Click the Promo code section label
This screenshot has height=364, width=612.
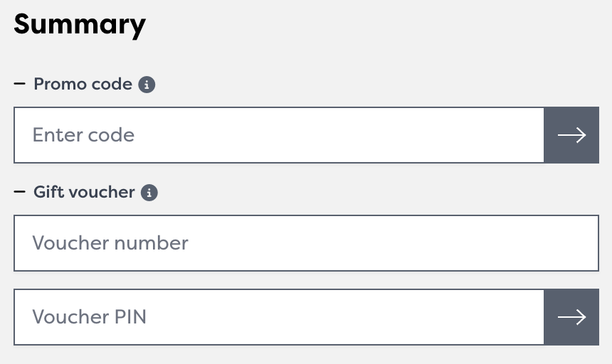pyautogui.click(x=83, y=85)
